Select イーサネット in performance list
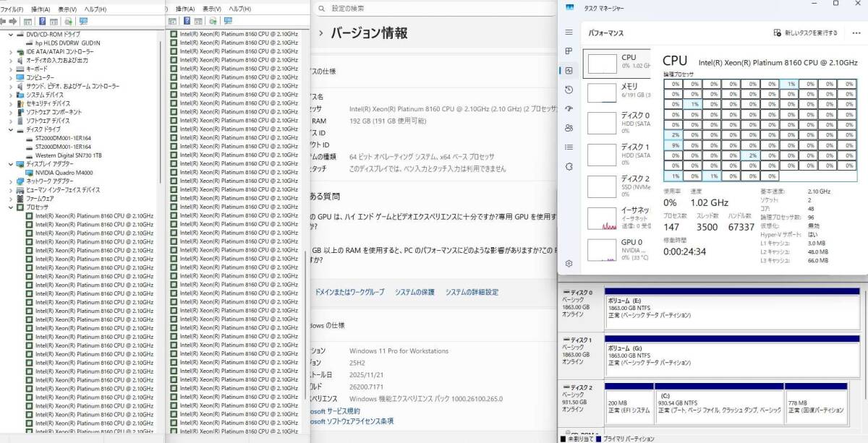The height and width of the screenshot is (443, 868). point(617,218)
